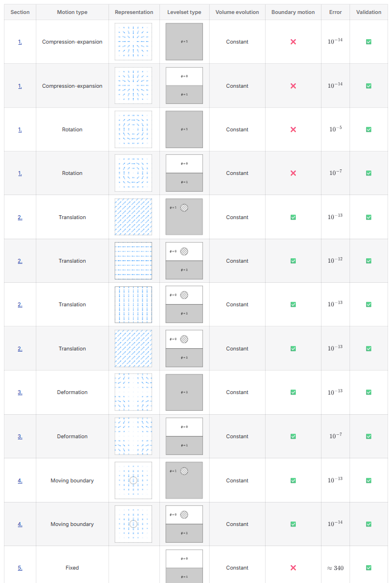392x583 pixels.
Task: Click the vertical-arrows Translation representation thumbnail
Action: [133, 305]
